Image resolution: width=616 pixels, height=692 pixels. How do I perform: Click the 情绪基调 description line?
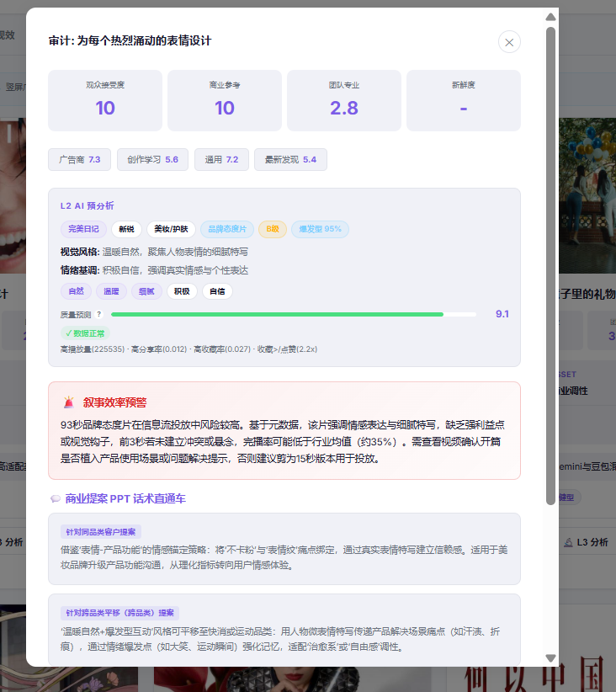pyautogui.click(x=154, y=270)
